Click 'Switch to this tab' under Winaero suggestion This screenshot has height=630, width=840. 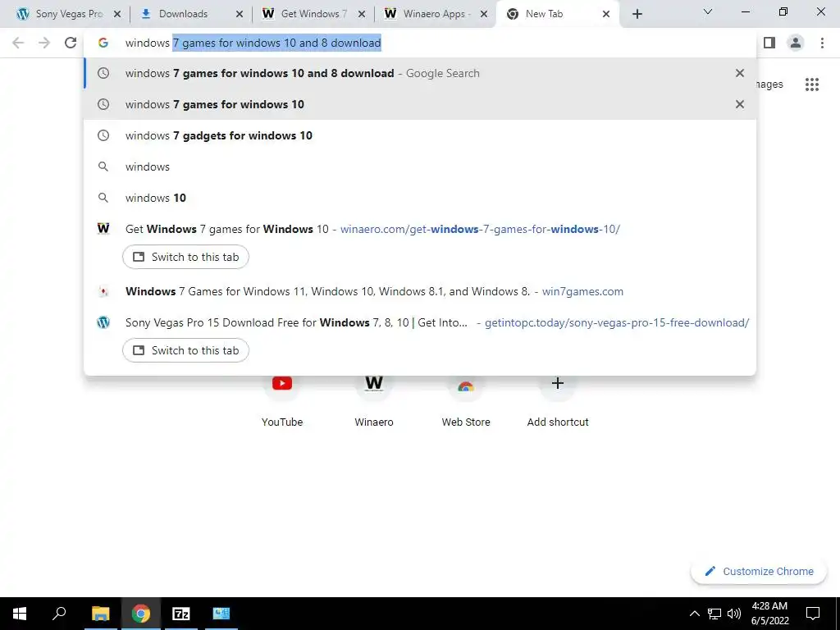coord(185,257)
